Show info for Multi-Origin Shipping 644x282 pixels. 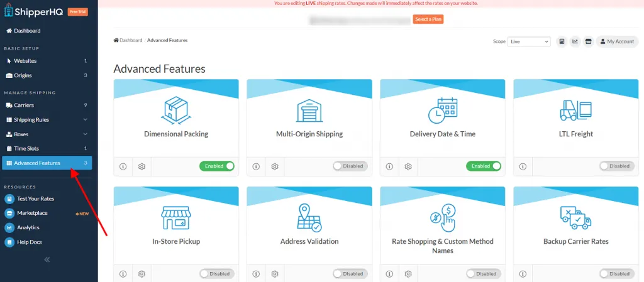click(256, 166)
